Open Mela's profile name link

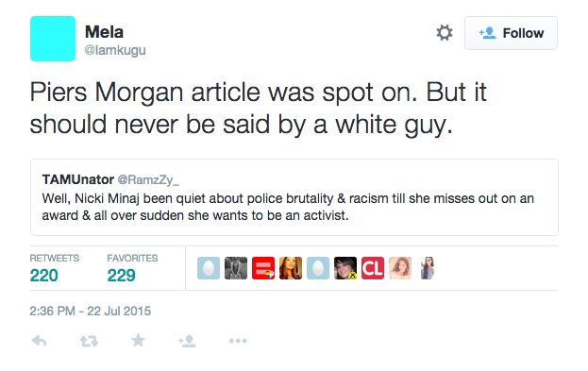(x=104, y=32)
